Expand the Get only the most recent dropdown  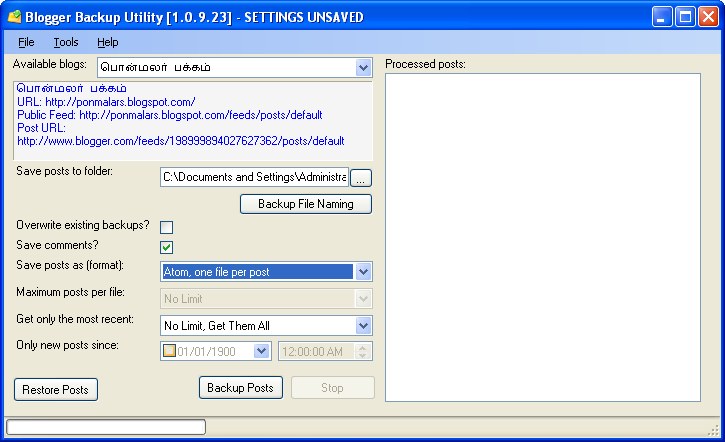click(363, 326)
